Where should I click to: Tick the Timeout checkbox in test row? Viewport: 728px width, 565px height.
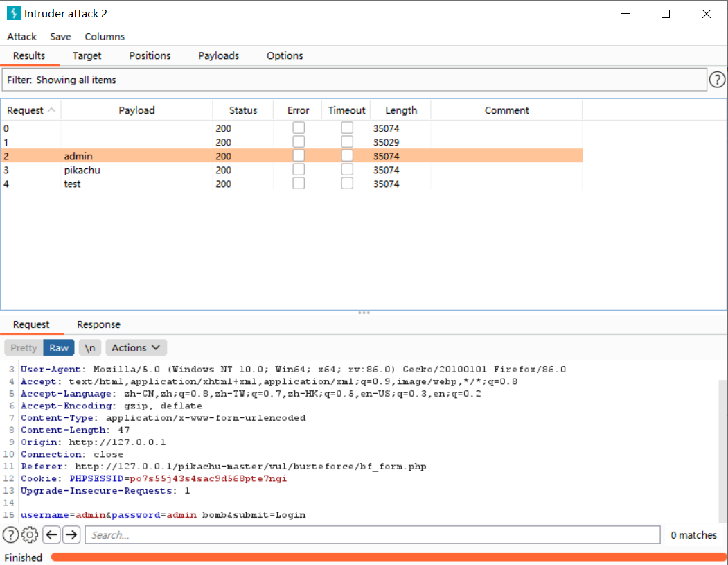pyautogui.click(x=347, y=184)
